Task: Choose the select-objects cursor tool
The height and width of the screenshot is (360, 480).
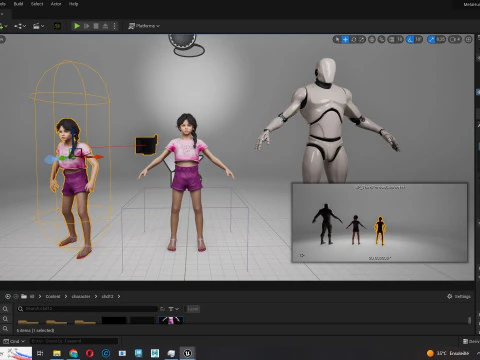Action: [x=337, y=39]
